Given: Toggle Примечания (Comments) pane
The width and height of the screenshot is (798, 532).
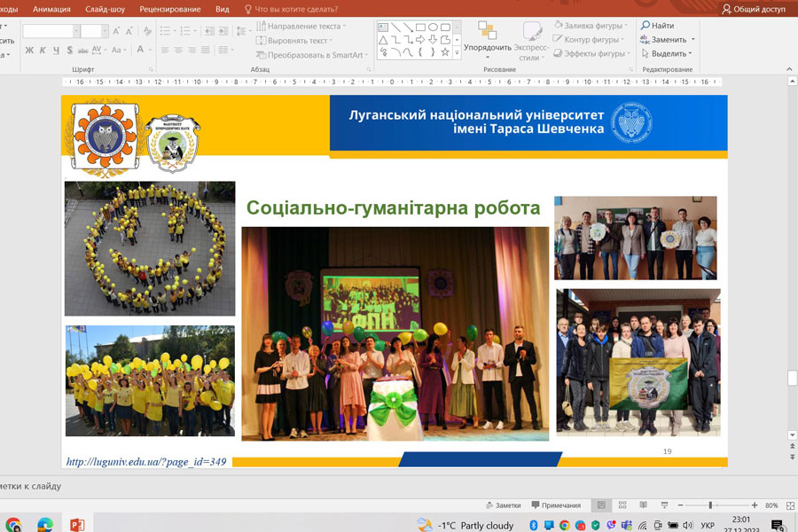Looking at the screenshot, I should click(554, 505).
